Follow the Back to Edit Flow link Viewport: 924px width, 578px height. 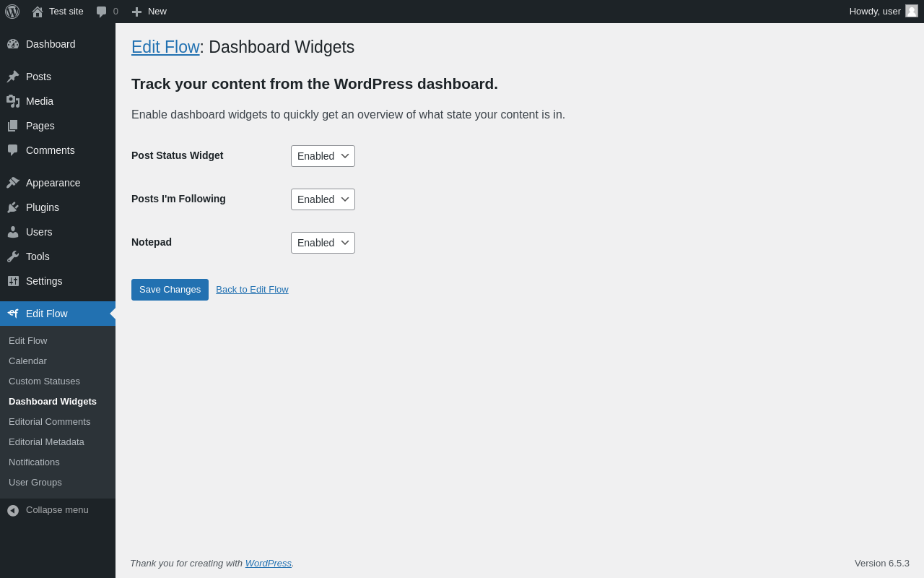(252, 290)
